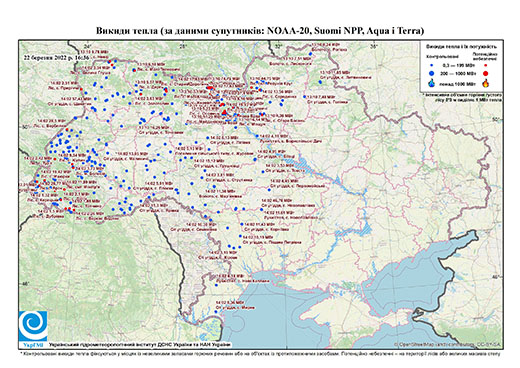Click the legend title heading

coord(461,46)
